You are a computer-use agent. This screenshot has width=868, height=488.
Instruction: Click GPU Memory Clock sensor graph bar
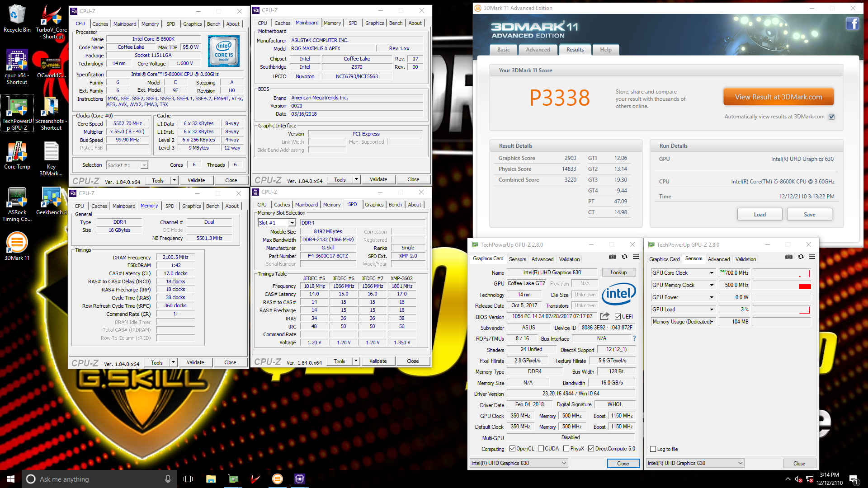click(x=782, y=285)
